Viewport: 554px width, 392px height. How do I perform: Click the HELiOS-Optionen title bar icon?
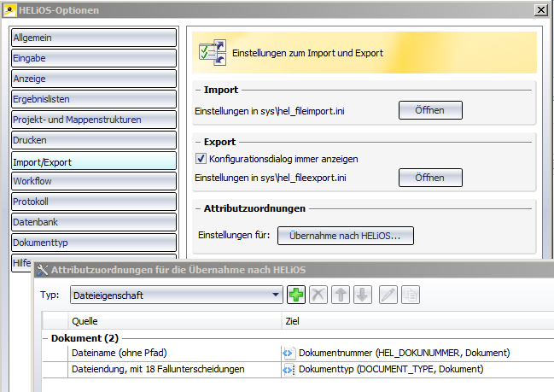[x=9, y=10]
